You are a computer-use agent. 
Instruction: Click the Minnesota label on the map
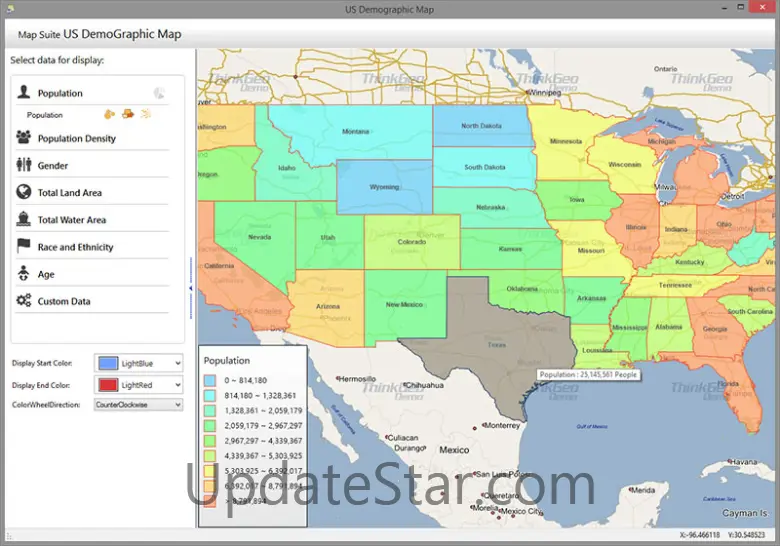pos(566,141)
